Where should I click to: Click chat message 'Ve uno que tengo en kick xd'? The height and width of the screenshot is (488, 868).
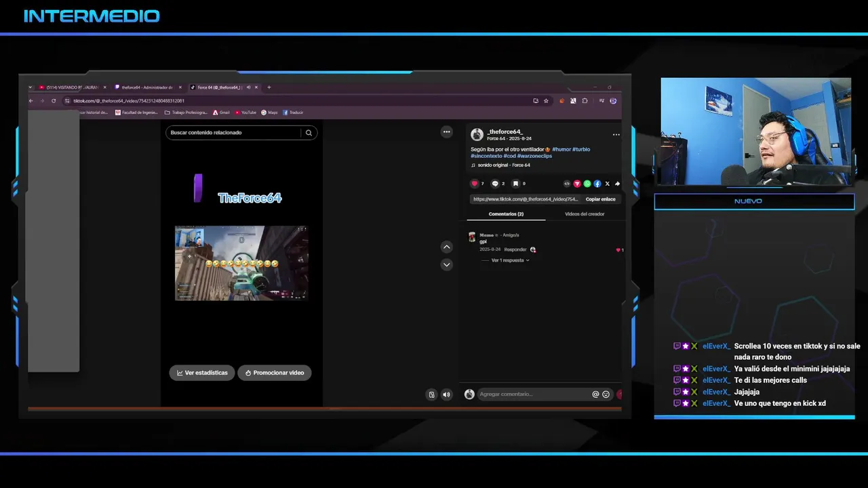780,403
